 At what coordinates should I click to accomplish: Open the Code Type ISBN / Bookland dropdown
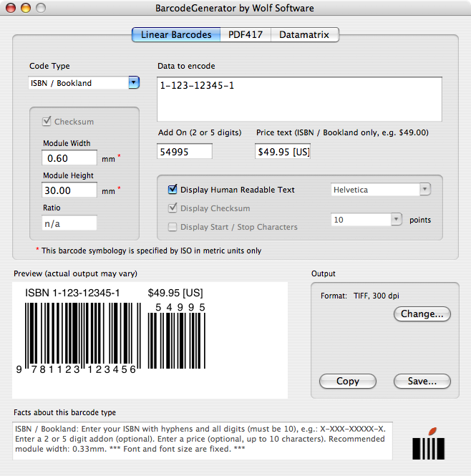pos(84,83)
